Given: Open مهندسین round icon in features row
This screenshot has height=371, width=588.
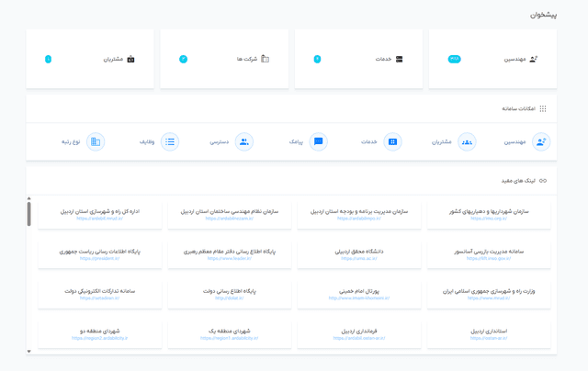Looking at the screenshot, I should click(x=541, y=142).
